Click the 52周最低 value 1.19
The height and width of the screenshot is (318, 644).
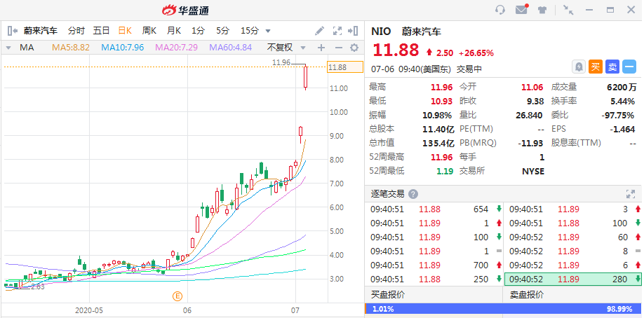pyautogui.click(x=444, y=171)
